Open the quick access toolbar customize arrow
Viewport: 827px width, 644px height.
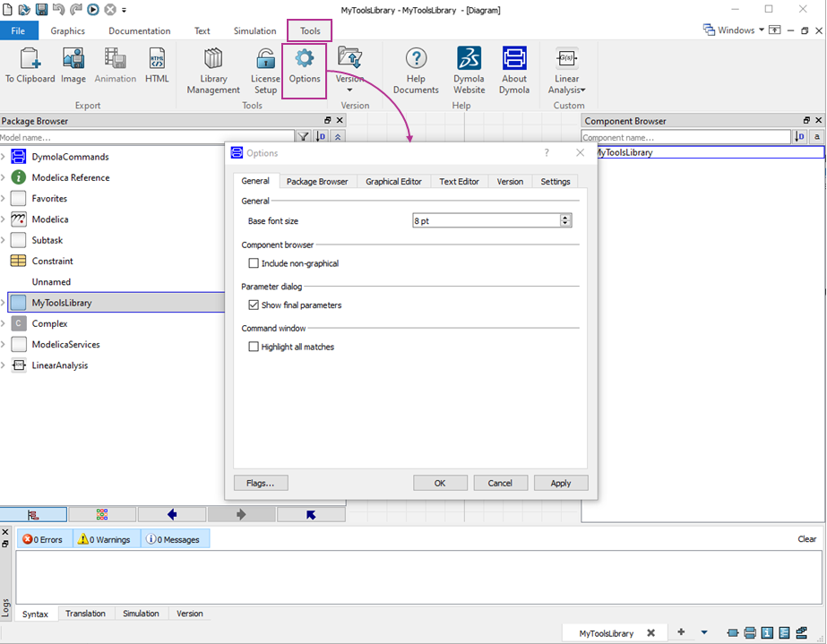(x=124, y=10)
